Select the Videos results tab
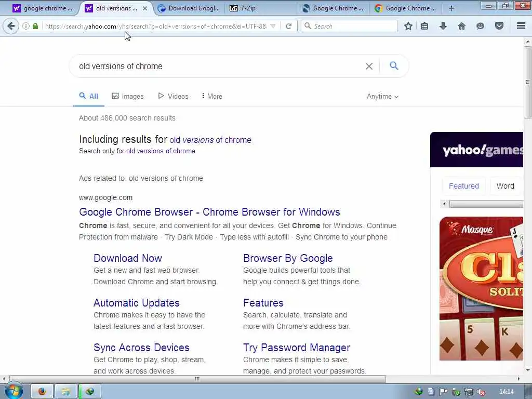 (x=173, y=96)
